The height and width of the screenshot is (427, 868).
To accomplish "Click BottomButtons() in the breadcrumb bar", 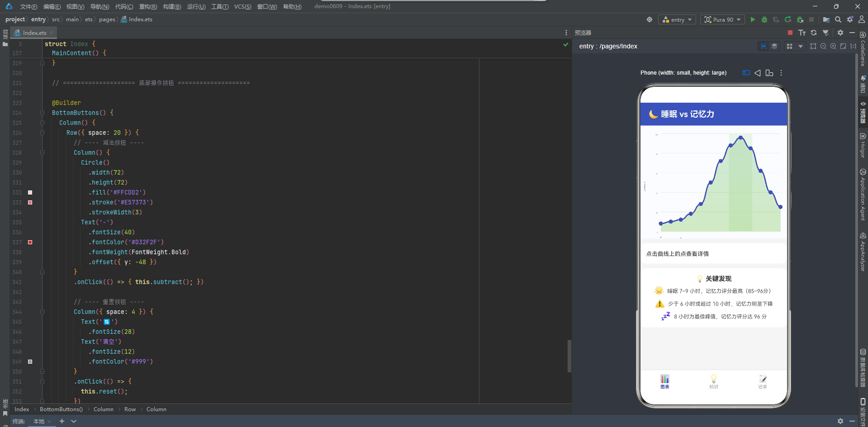I will click(61, 409).
